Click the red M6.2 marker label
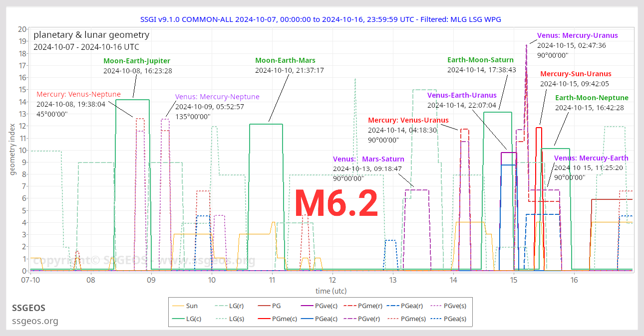644x336 pixels. tap(337, 203)
